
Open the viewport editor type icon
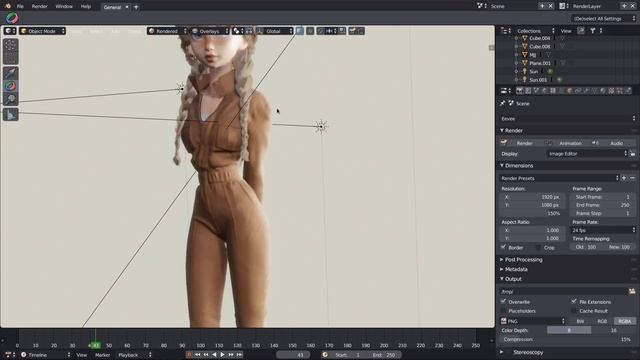pyautogui.click(x=10, y=31)
